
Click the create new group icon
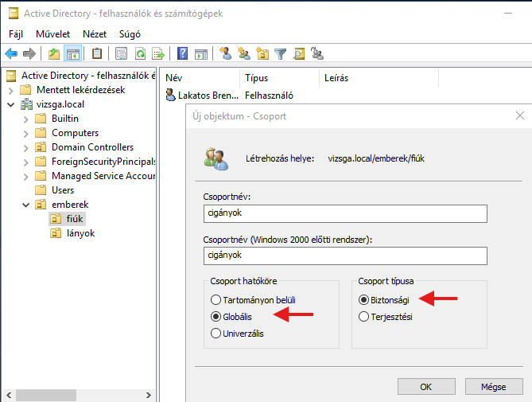[x=244, y=54]
